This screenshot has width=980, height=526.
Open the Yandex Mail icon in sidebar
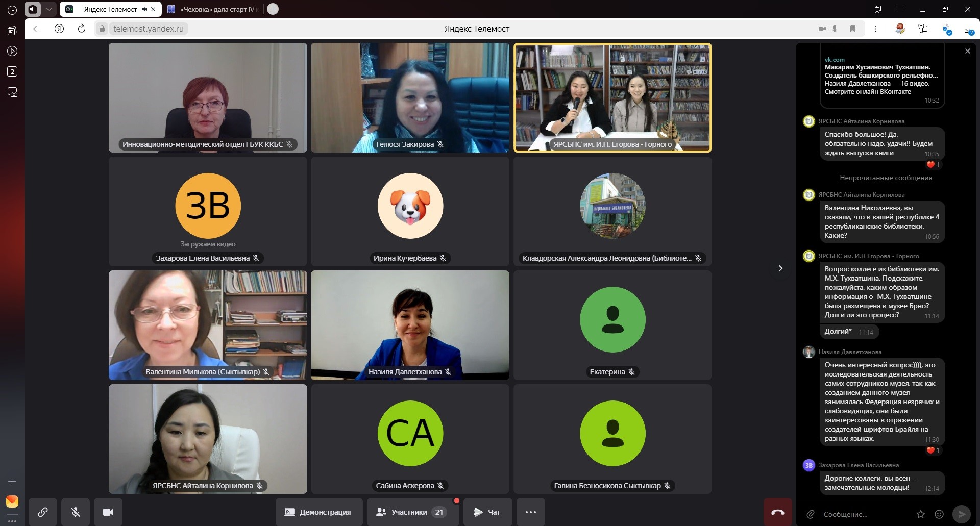tap(12, 501)
